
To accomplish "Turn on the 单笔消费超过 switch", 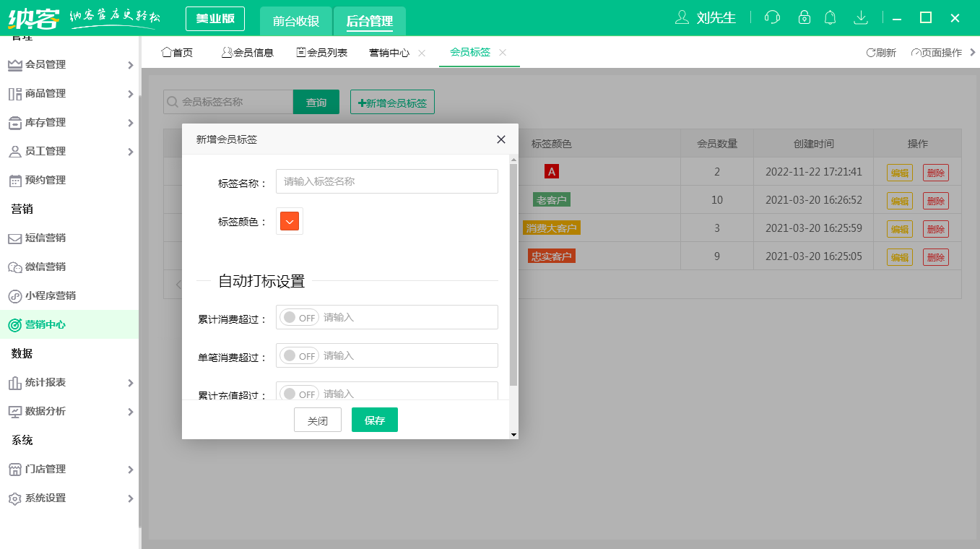I will coord(298,355).
